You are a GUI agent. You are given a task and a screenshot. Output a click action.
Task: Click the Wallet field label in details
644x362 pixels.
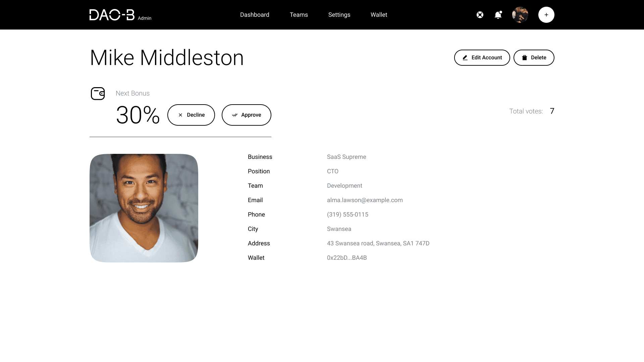click(x=256, y=258)
